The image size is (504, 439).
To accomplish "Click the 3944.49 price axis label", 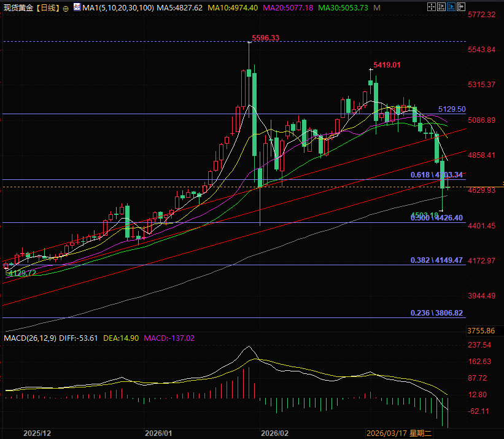I will click(x=481, y=296).
